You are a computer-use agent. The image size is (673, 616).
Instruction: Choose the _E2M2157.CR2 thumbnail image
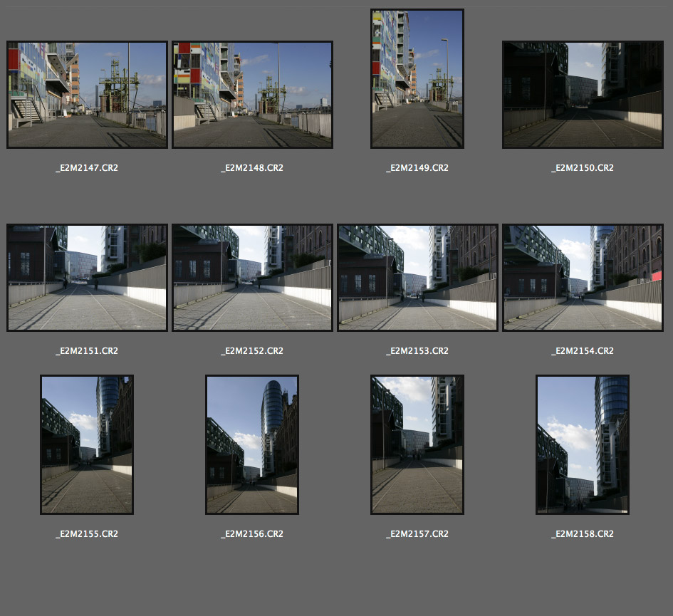tap(417, 444)
